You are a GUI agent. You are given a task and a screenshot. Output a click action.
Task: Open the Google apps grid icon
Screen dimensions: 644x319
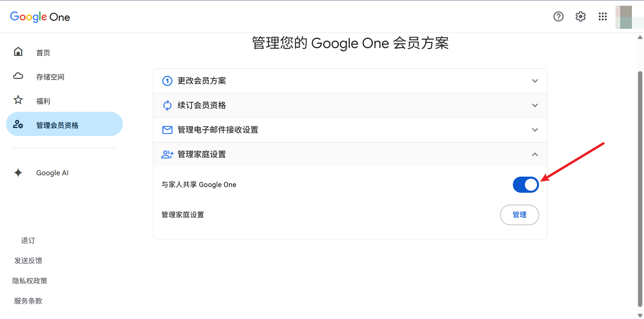click(x=603, y=16)
